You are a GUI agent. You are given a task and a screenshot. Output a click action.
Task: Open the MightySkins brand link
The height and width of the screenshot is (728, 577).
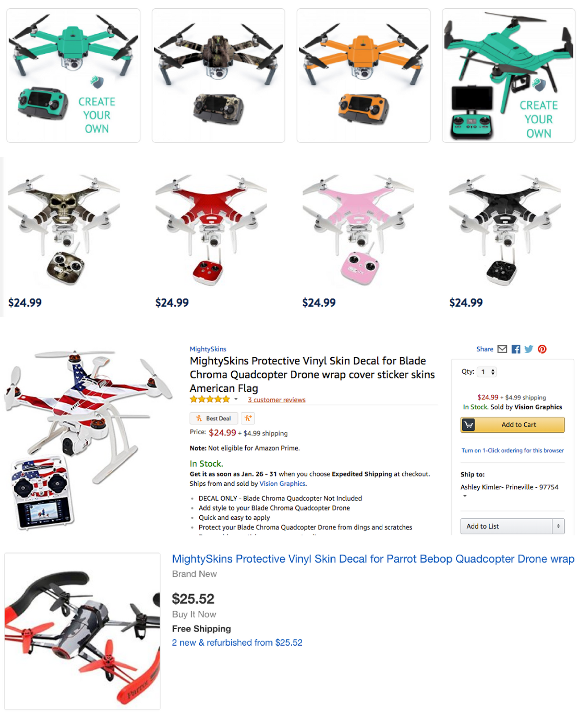tap(208, 349)
